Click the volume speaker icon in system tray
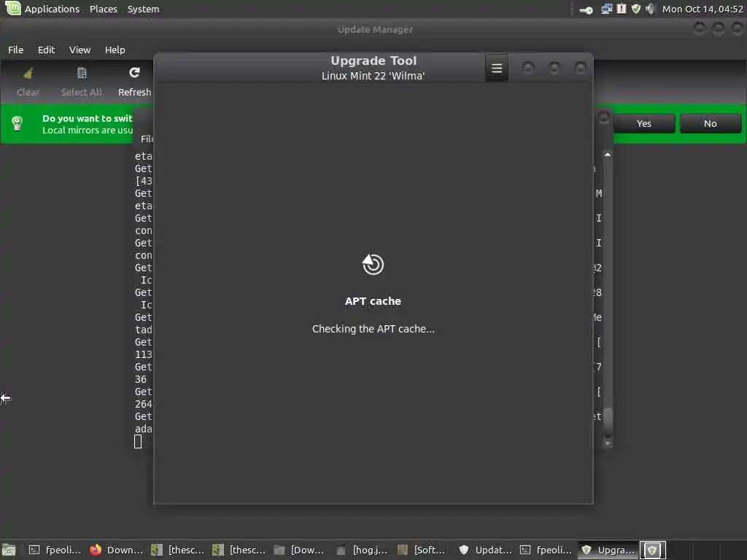This screenshot has height=560, width=747. pyautogui.click(x=650, y=9)
